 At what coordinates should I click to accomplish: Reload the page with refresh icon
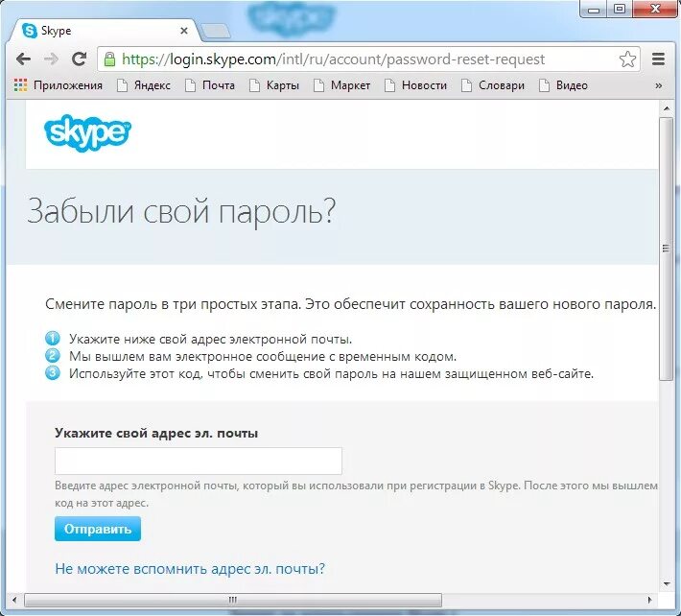[79, 59]
